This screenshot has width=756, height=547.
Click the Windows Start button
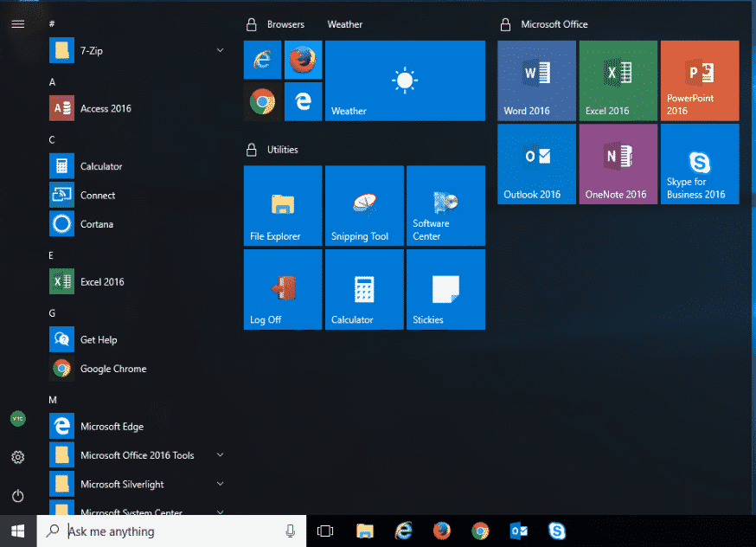pos(18,531)
